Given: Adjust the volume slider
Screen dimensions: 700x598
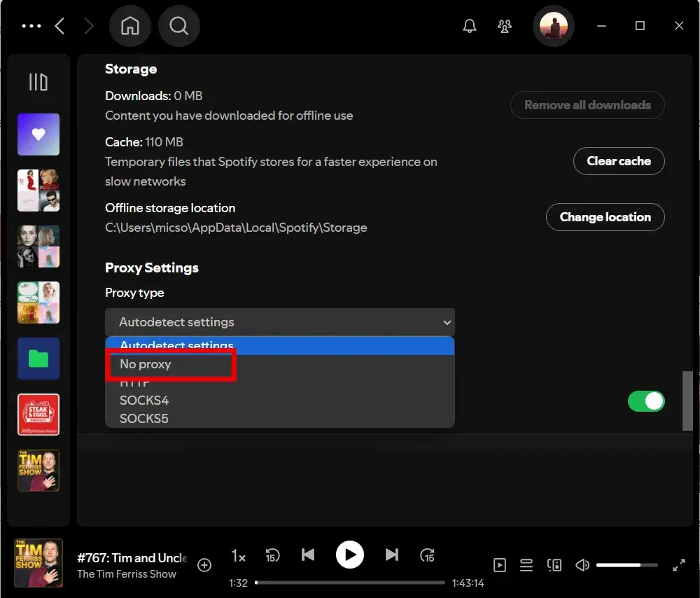Looking at the screenshot, I should click(627, 564).
